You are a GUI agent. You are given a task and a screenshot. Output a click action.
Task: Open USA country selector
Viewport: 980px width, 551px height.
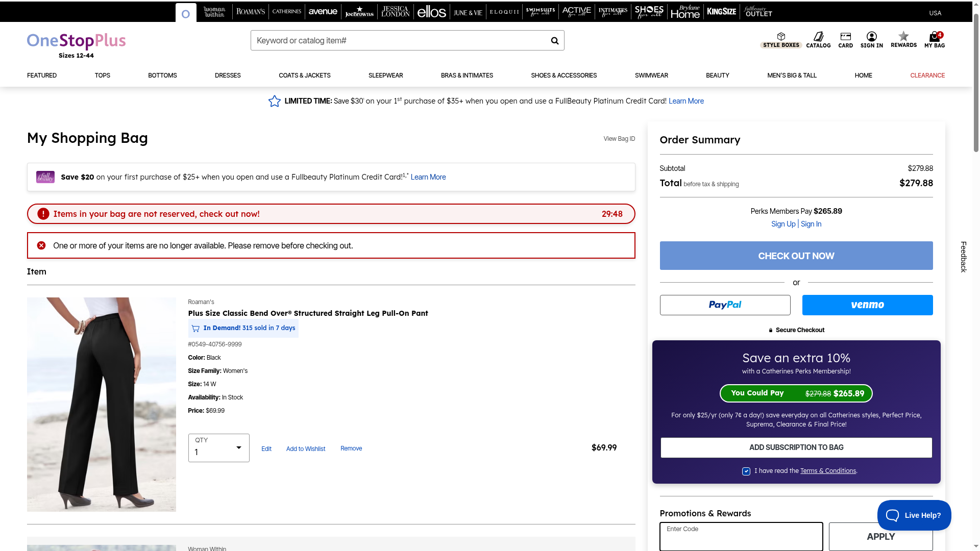(935, 13)
